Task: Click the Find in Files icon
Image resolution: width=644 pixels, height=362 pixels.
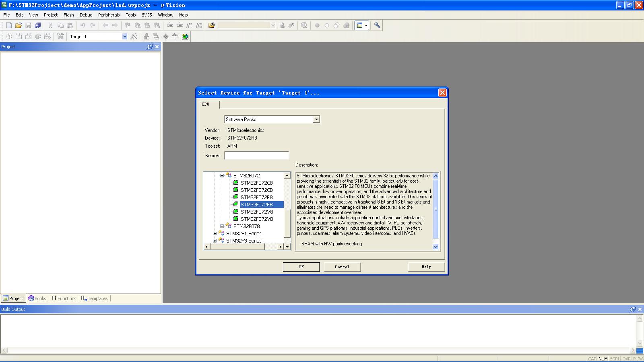Action: pos(212,25)
